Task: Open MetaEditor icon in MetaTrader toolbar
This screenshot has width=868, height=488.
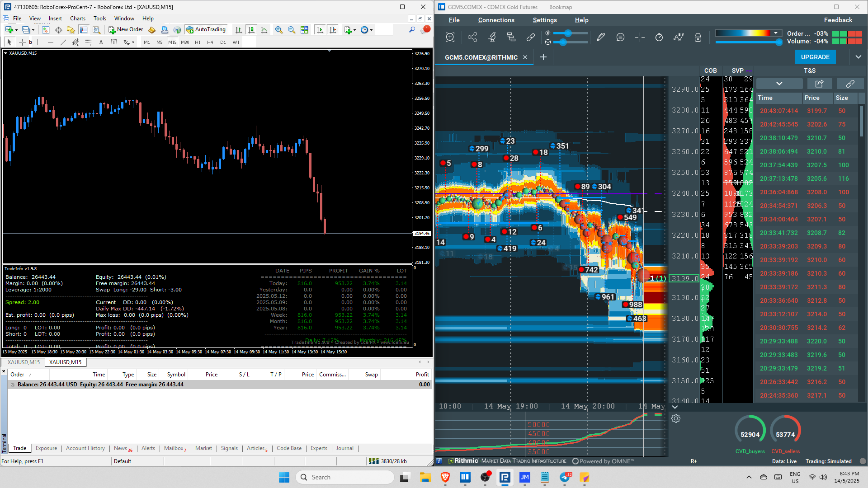Action: point(152,30)
